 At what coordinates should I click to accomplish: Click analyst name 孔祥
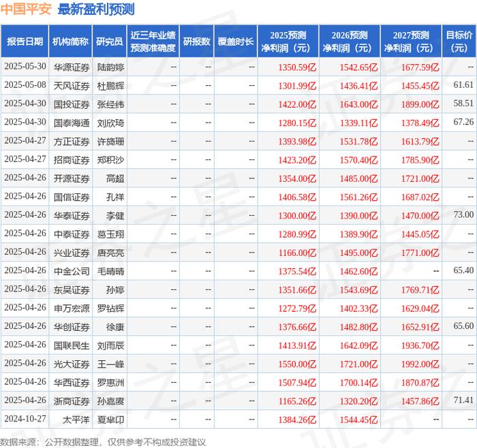point(115,197)
